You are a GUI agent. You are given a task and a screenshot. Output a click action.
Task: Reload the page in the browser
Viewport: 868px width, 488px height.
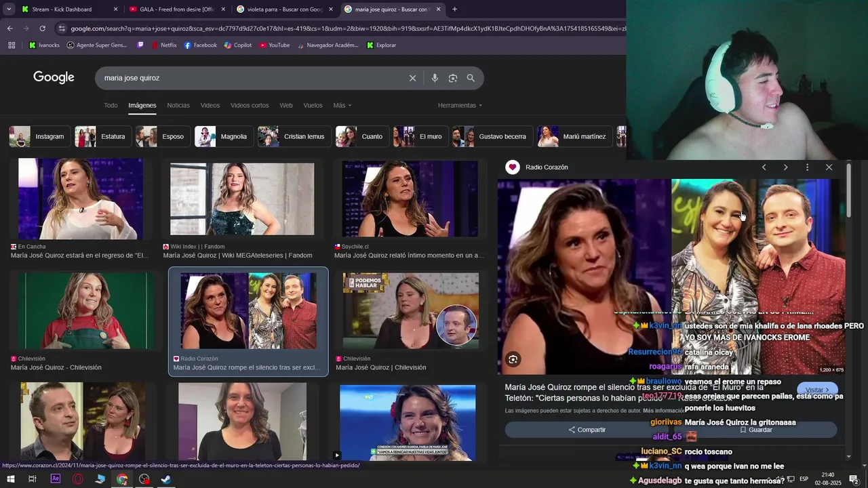42,28
